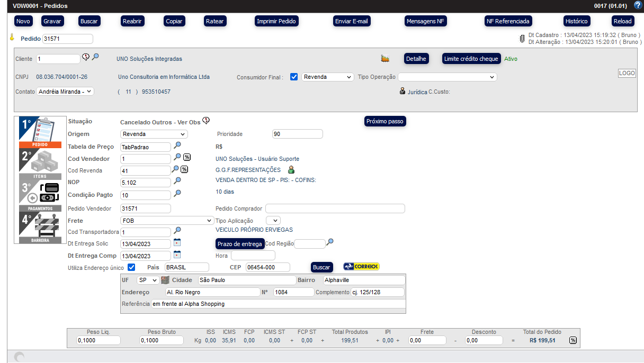Click the Gravar button
644x363 pixels.
click(x=52, y=21)
